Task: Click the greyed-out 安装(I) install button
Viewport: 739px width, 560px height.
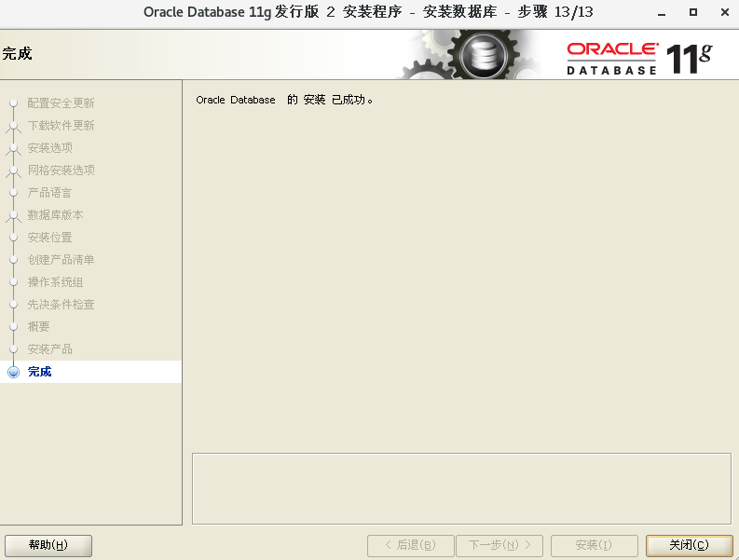Action: (x=594, y=545)
